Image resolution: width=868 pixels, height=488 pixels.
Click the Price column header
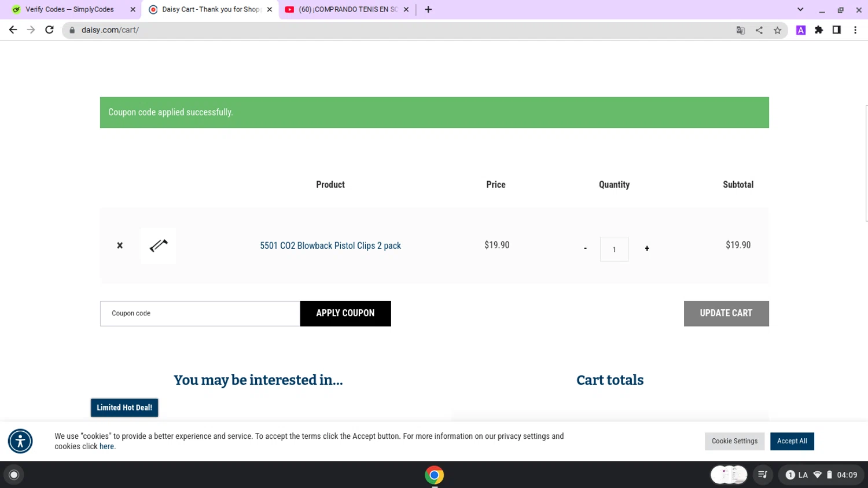(x=496, y=185)
